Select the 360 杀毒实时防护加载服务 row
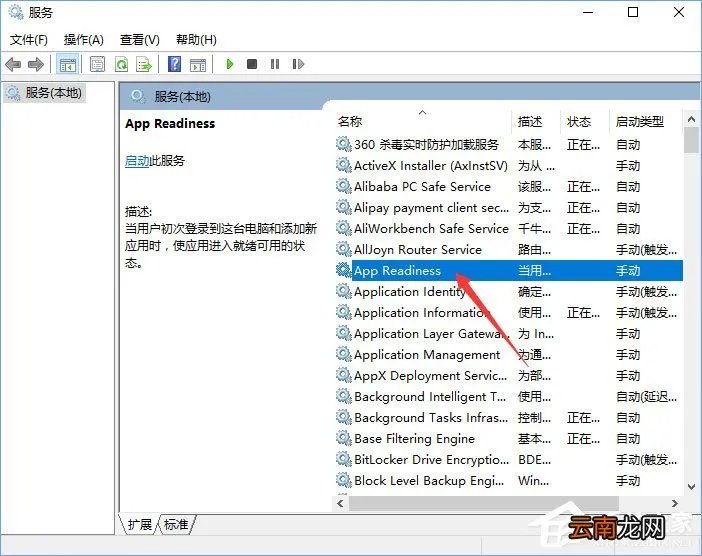Viewport: 702px width, 556px height. [x=509, y=145]
